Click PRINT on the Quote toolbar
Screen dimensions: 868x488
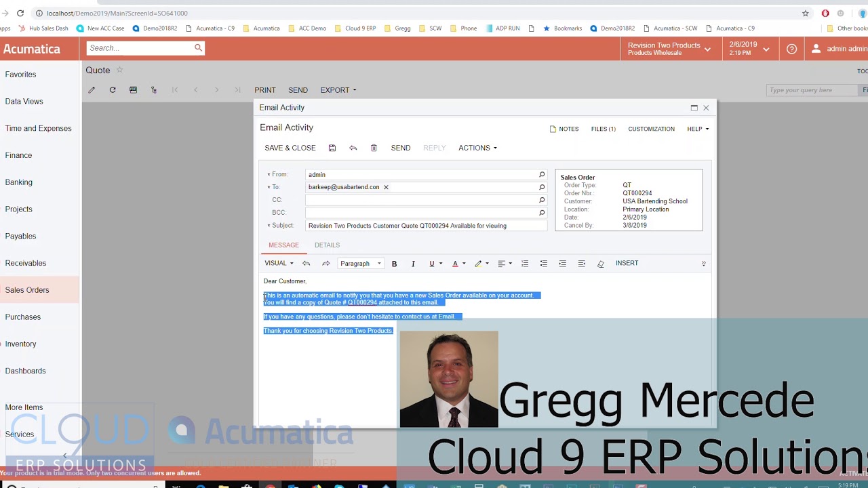[x=264, y=90]
